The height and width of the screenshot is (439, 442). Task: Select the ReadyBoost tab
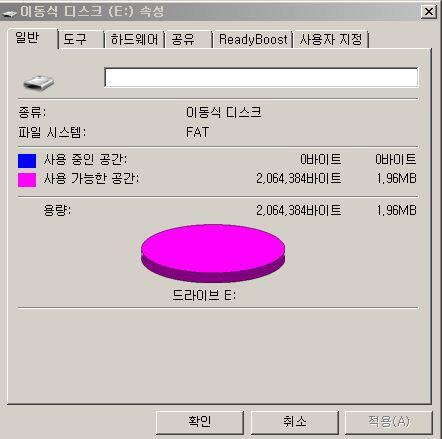pos(253,40)
